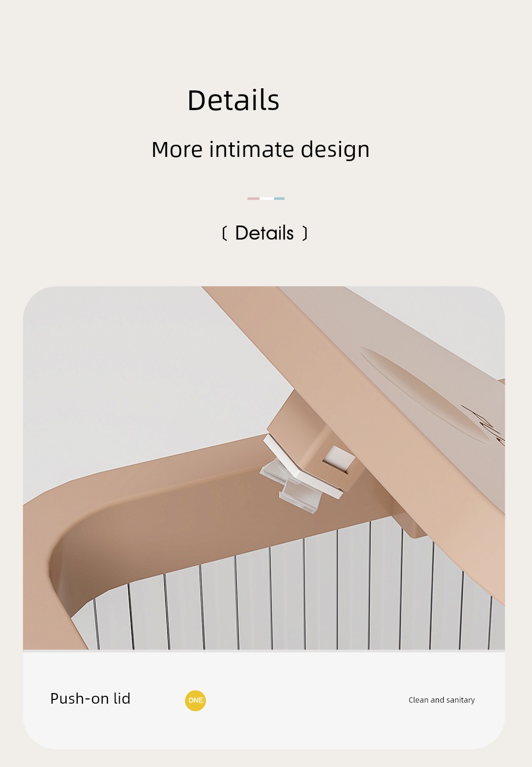
Task: Click the white divider segment
Action: [x=267, y=198]
